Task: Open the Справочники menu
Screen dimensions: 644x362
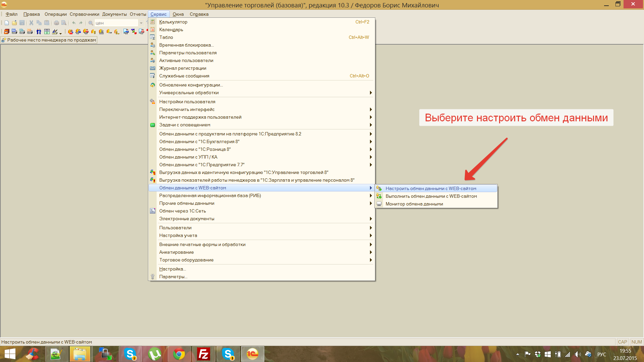Action: point(85,14)
